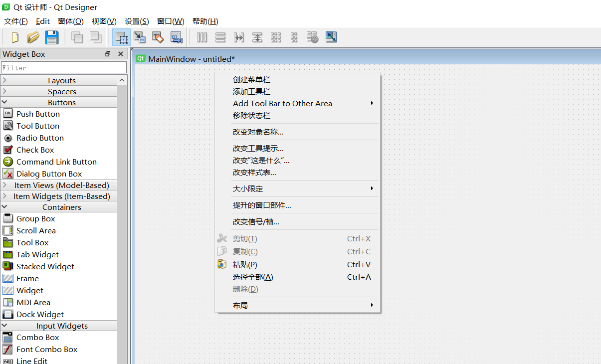Open a form file via folder icon
Screen dimensions: 601x364
(x=33, y=37)
